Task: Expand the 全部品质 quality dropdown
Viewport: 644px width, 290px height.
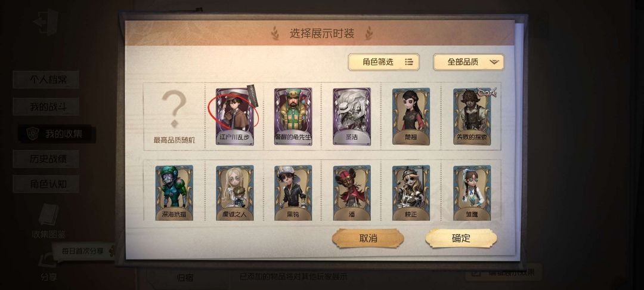Action: point(469,62)
